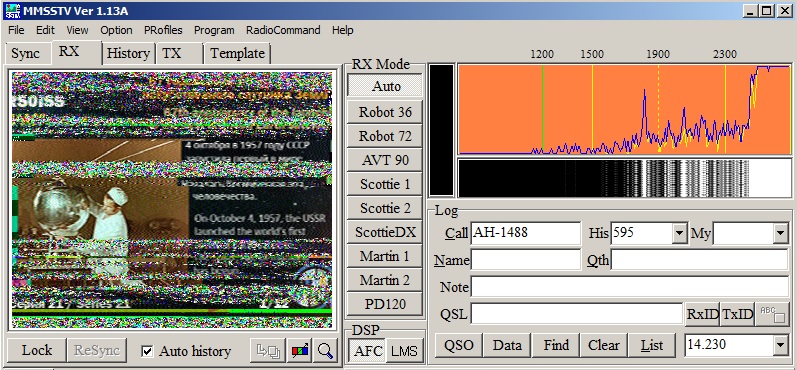Click the received SSTV image preview
The width and height of the screenshot is (797, 370).
click(x=172, y=200)
